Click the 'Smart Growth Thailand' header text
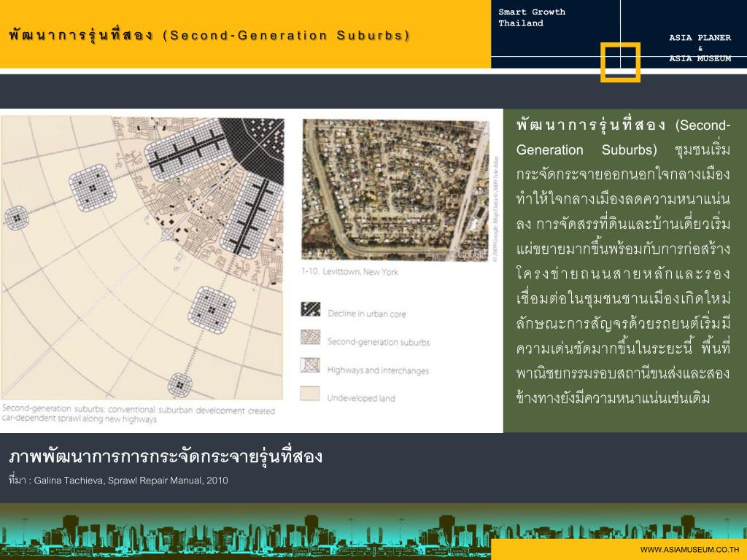Image resolution: width=747 pixels, height=560 pixels. coord(532,17)
